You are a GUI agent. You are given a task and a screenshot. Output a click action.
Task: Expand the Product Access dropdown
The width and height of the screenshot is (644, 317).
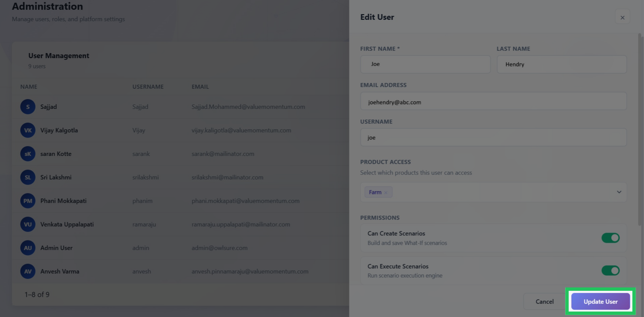(619, 192)
